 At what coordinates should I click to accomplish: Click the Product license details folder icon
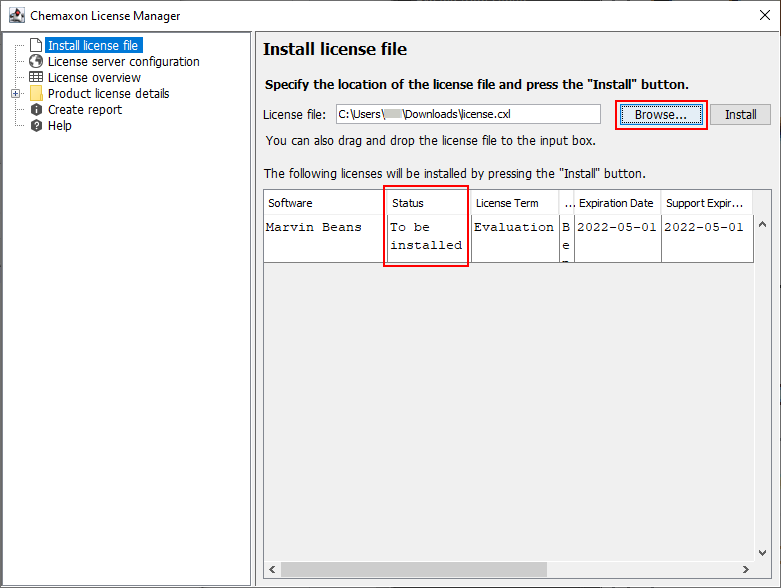tap(36, 93)
